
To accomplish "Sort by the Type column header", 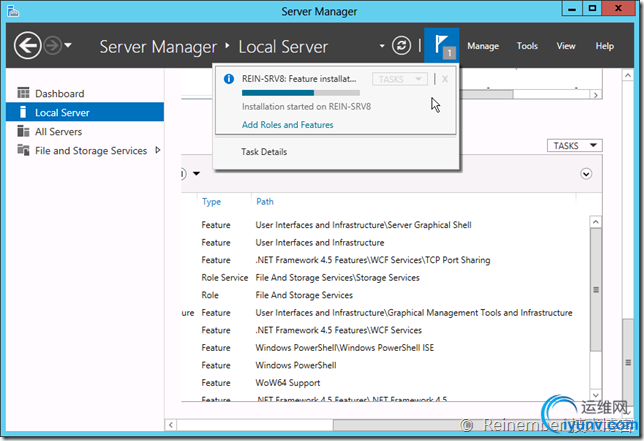I will (x=212, y=202).
